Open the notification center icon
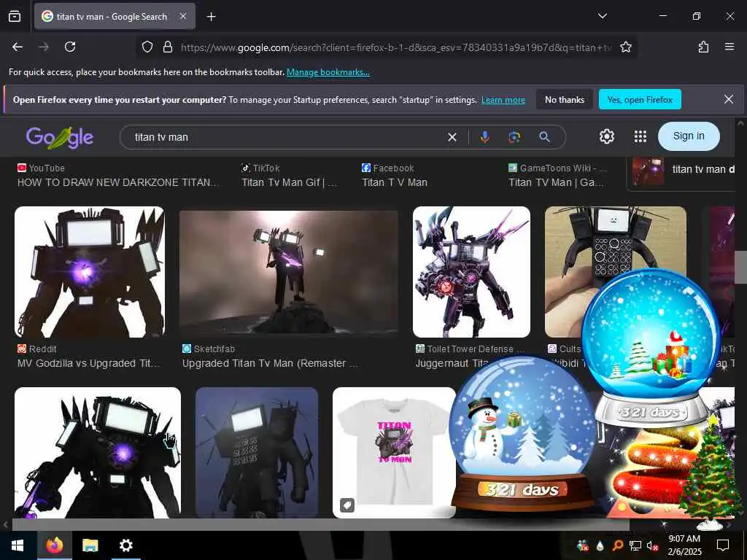The height and width of the screenshot is (560, 747). tap(723, 545)
